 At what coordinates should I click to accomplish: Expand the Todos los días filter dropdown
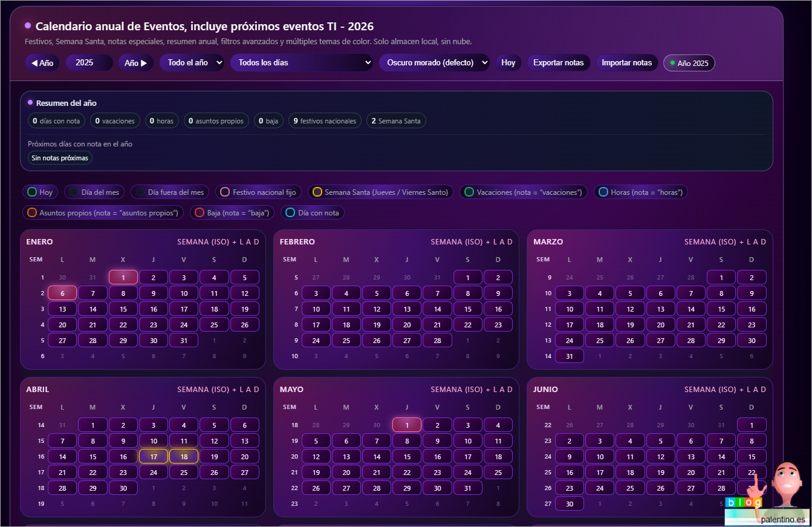(x=301, y=63)
